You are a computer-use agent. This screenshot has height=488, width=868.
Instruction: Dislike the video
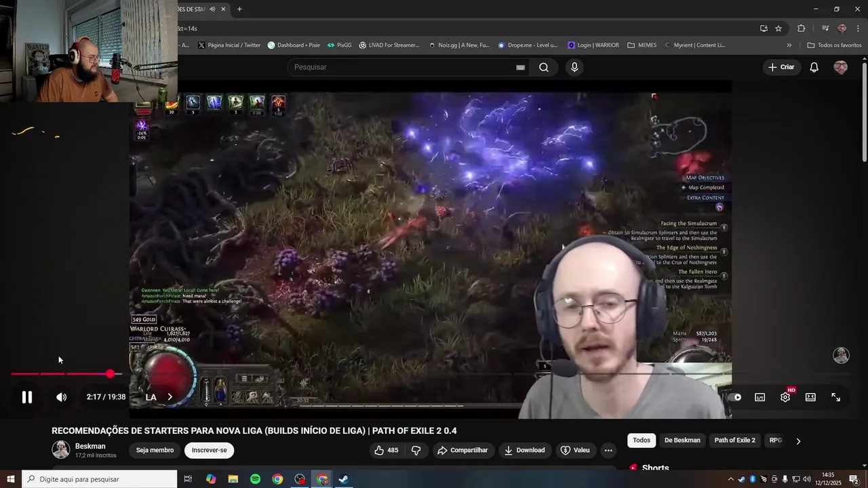coord(416,450)
